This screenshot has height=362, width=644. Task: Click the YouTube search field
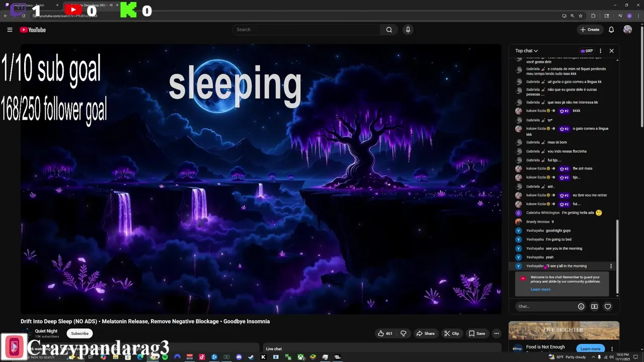click(307, 30)
